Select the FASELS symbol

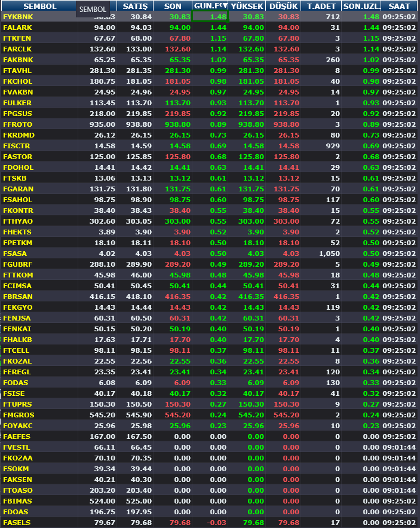17,523
